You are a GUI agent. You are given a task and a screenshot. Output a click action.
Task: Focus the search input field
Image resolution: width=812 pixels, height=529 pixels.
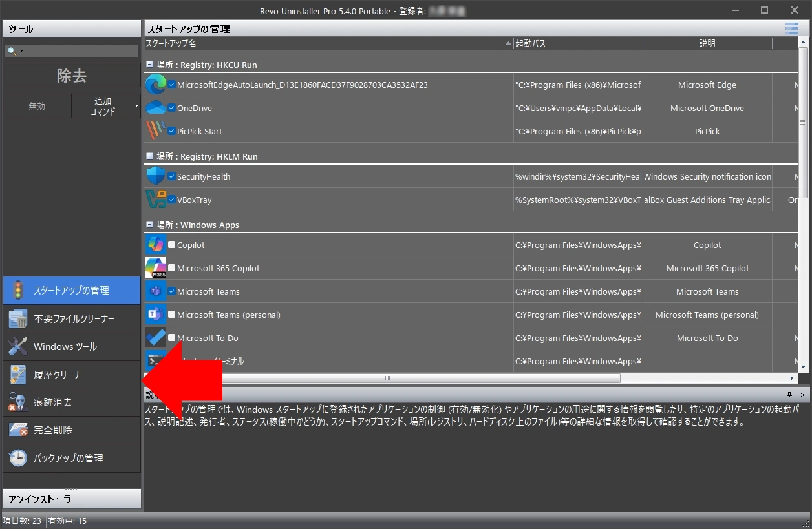(81, 51)
